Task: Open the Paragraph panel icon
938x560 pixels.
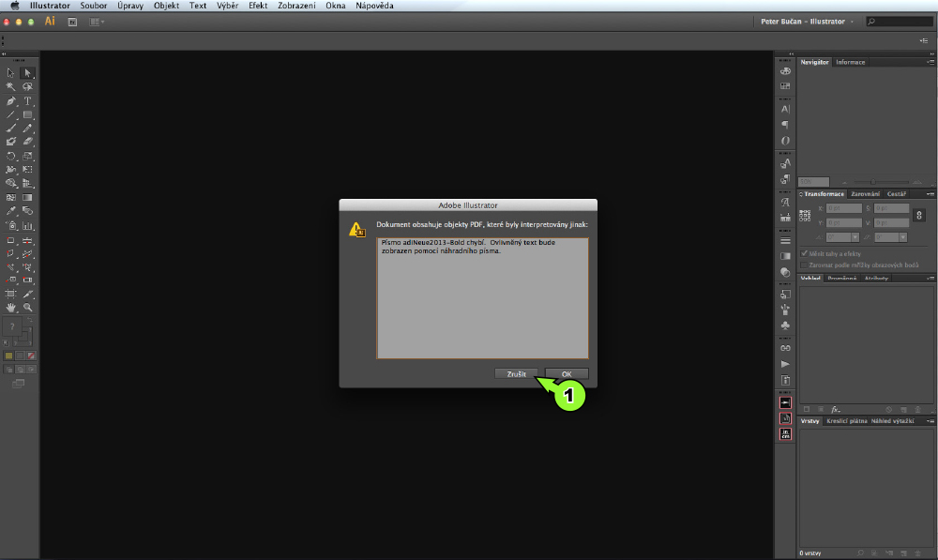Action: (x=785, y=125)
